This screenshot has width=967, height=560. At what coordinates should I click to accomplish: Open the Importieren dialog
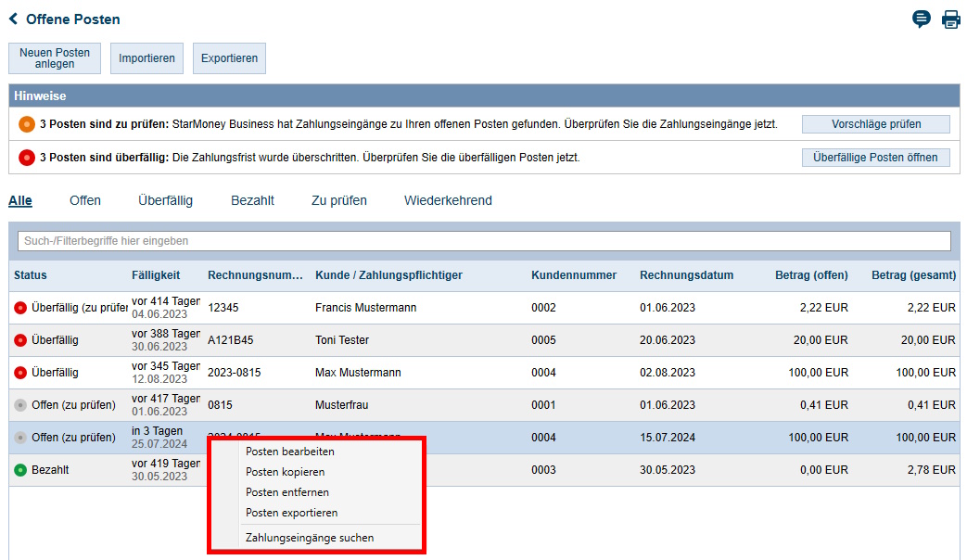pos(146,58)
